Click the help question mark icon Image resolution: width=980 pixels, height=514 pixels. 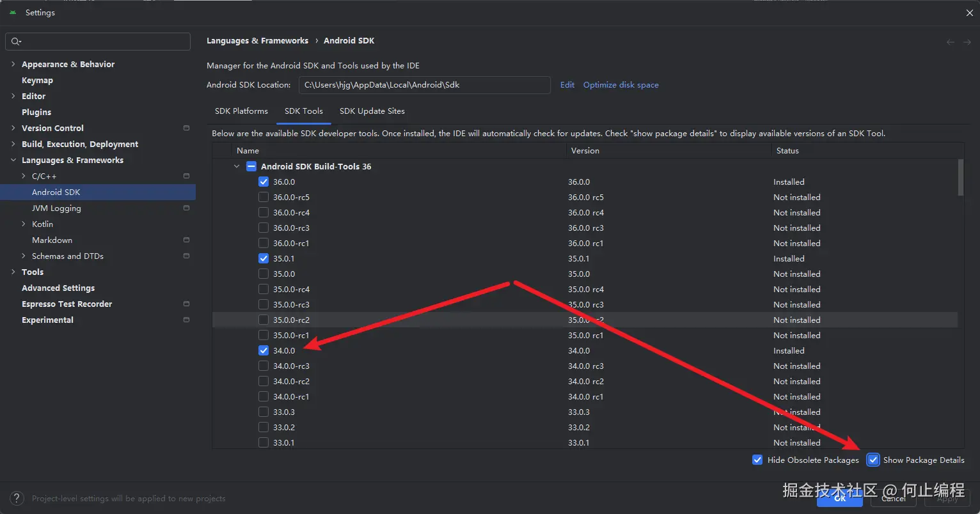pyautogui.click(x=18, y=499)
